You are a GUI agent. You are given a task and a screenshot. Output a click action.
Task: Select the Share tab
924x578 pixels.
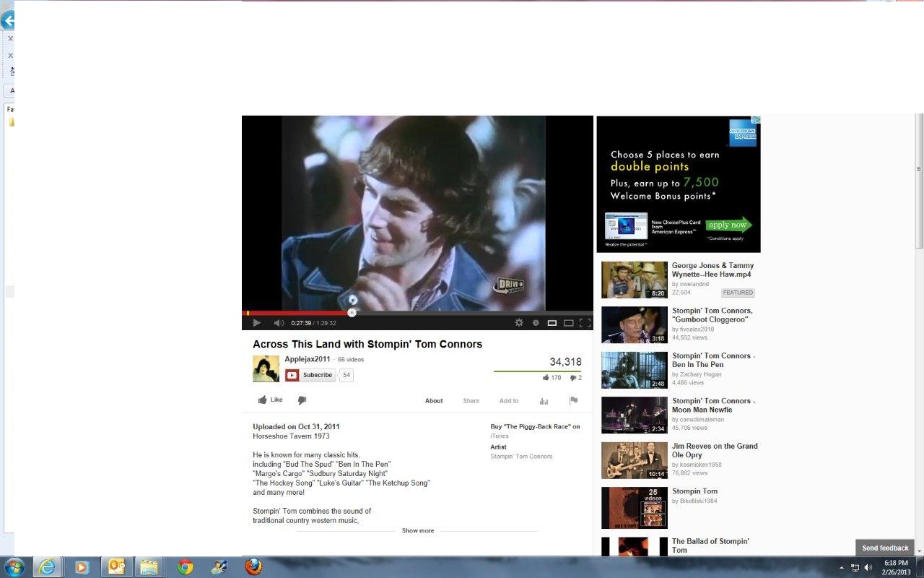pos(471,401)
